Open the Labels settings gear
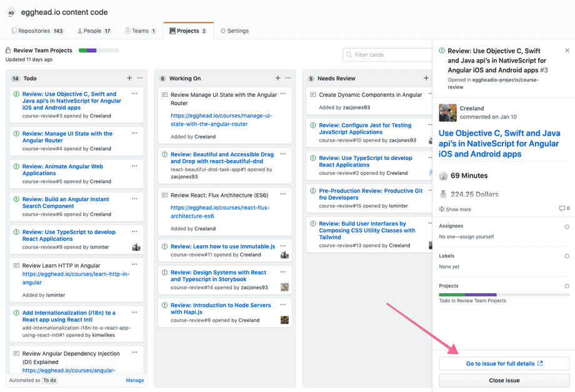The width and height of the screenshot is (575, 392). point(567,256)
